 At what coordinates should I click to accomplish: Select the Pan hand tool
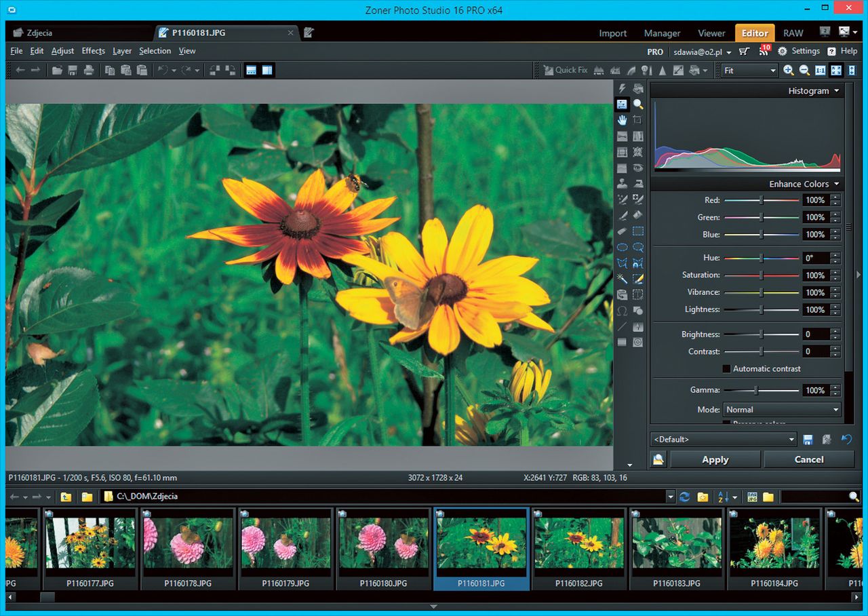click(622, 120)
